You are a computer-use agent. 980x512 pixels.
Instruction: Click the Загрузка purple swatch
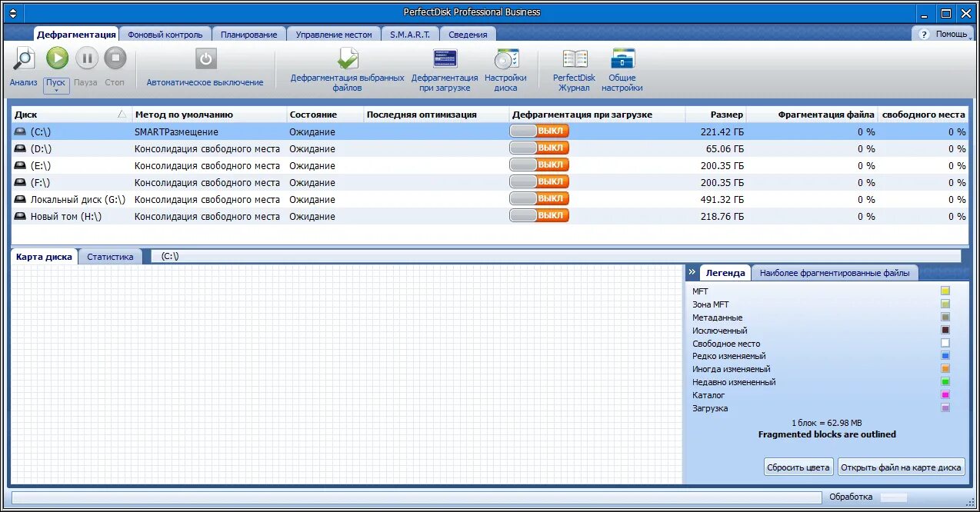[x=945, y=408]
